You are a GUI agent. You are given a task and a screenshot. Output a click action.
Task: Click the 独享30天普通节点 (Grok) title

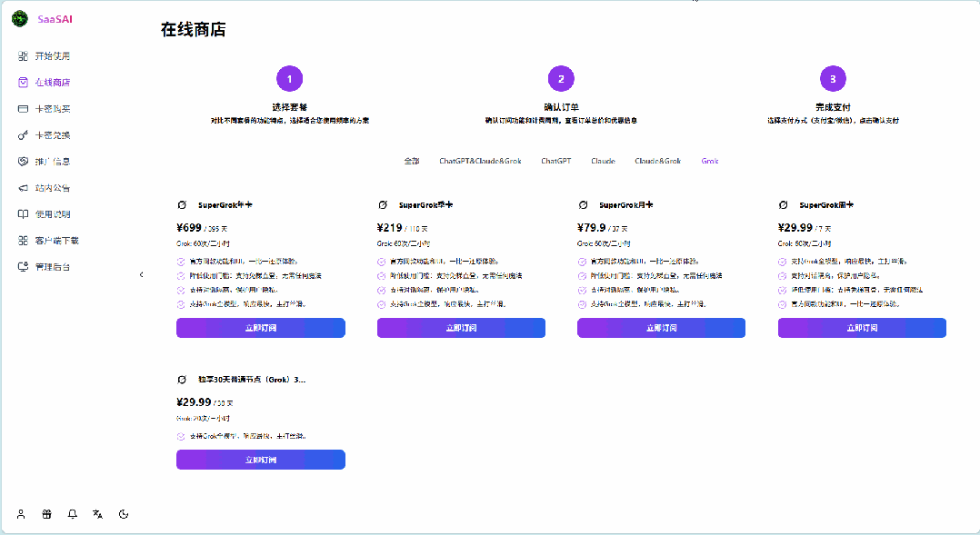pos(252,380)
